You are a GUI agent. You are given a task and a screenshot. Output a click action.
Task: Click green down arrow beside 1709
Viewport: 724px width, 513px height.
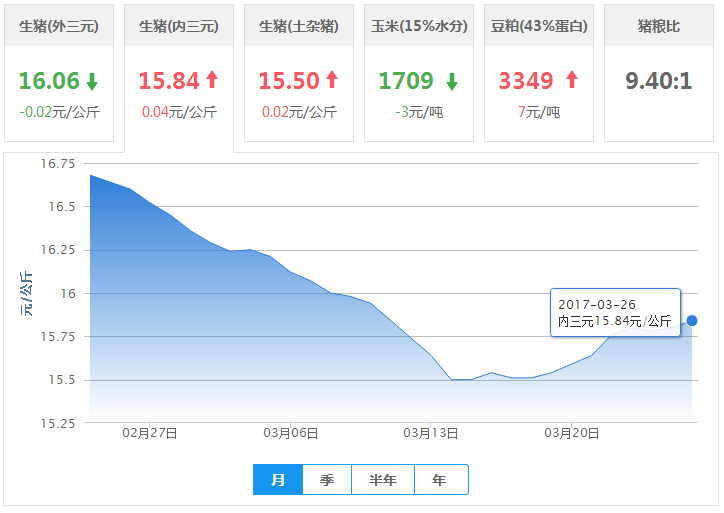(x=452, y=81)
